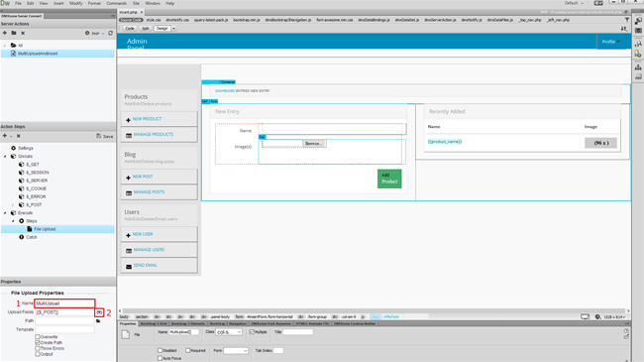Enable the Throw Errors checkbox

(38, 348)
